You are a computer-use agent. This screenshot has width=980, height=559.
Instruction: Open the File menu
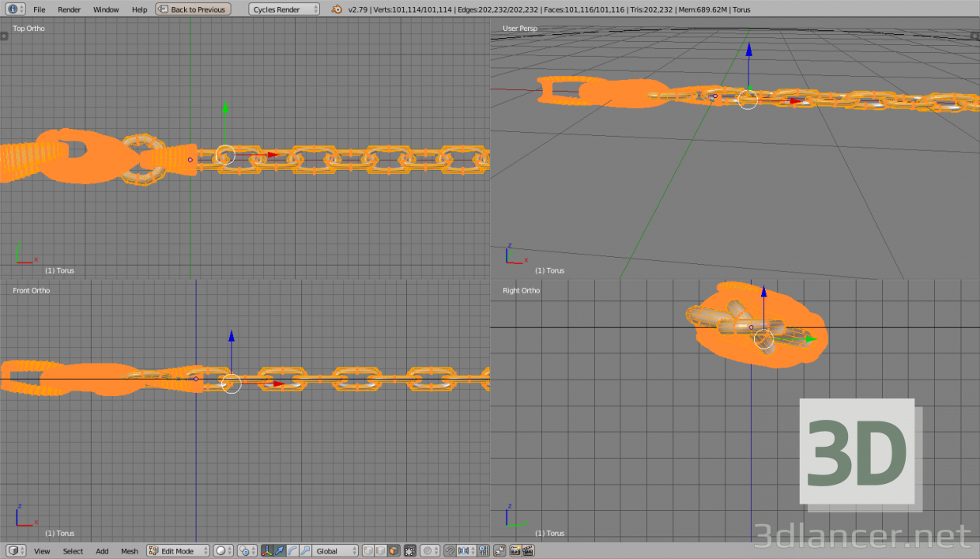pos(39,9)
